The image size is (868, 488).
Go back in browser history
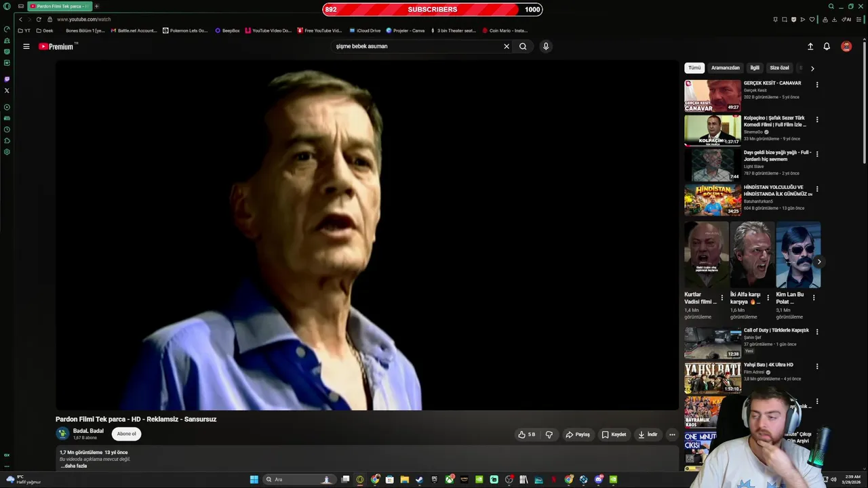[20, 19]
